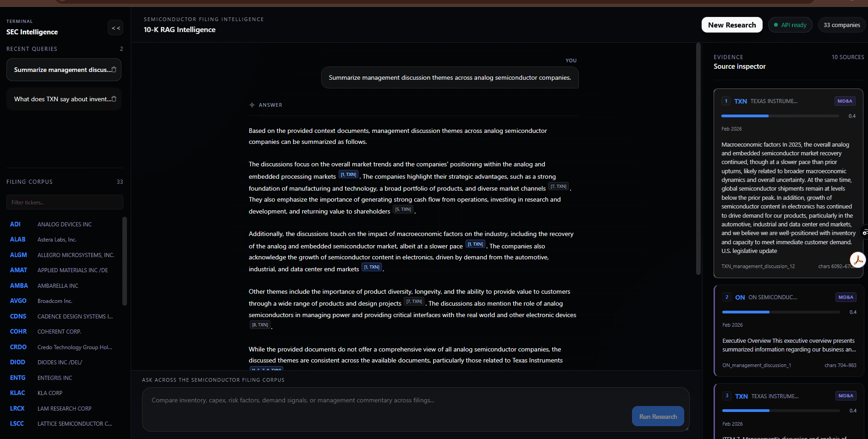This screenshot has width=868, height=439.
Task: Open citation after 'products and design projects'
Action: [414, 302]
